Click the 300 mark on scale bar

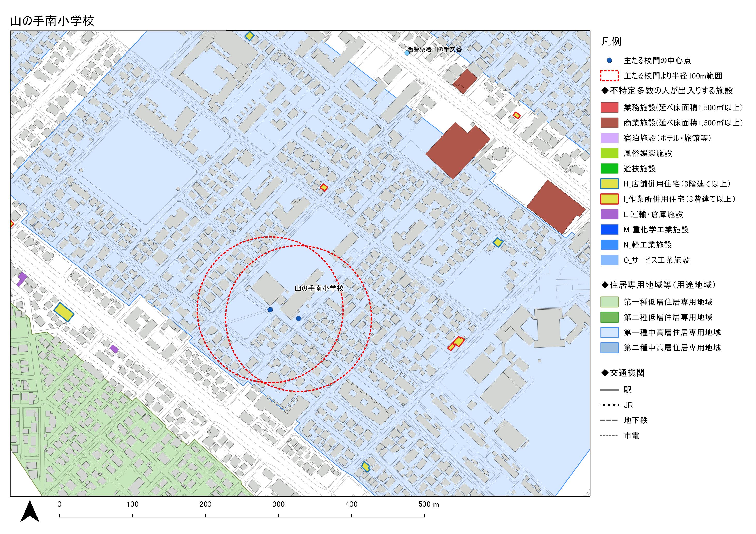point(279,504)
